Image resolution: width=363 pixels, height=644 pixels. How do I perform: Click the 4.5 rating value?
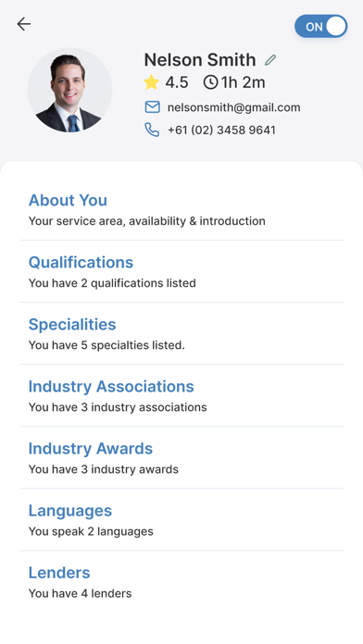pyautogui.click(x=177, y=82)
